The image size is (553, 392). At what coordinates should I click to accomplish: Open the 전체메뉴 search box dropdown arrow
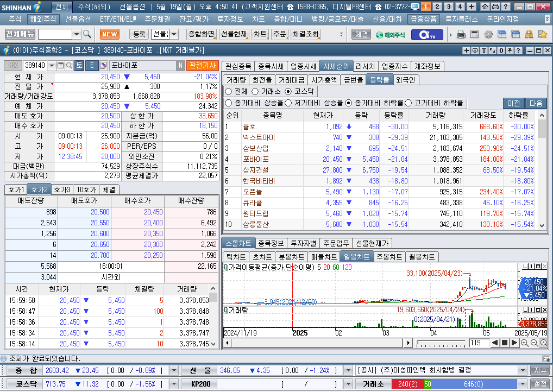77,34
